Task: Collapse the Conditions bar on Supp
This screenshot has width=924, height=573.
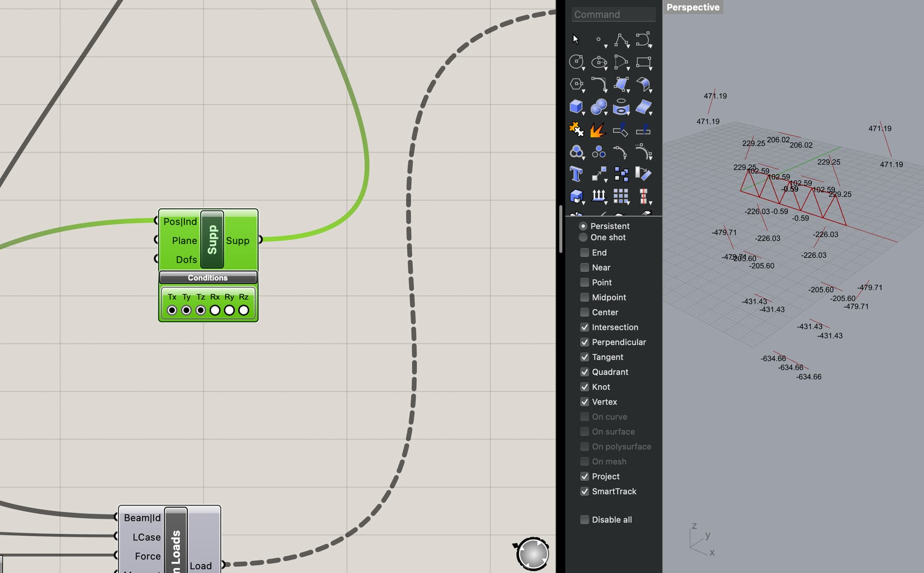Action: pos(208,278)
